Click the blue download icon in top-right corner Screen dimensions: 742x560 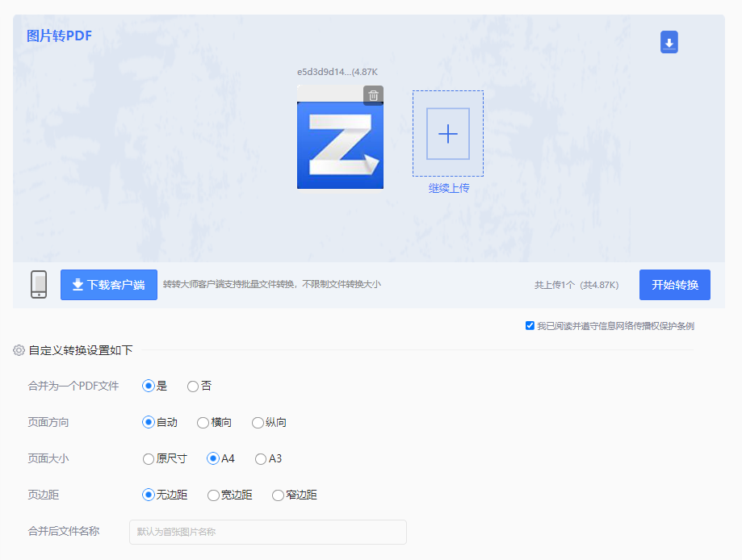click(669, 42)
